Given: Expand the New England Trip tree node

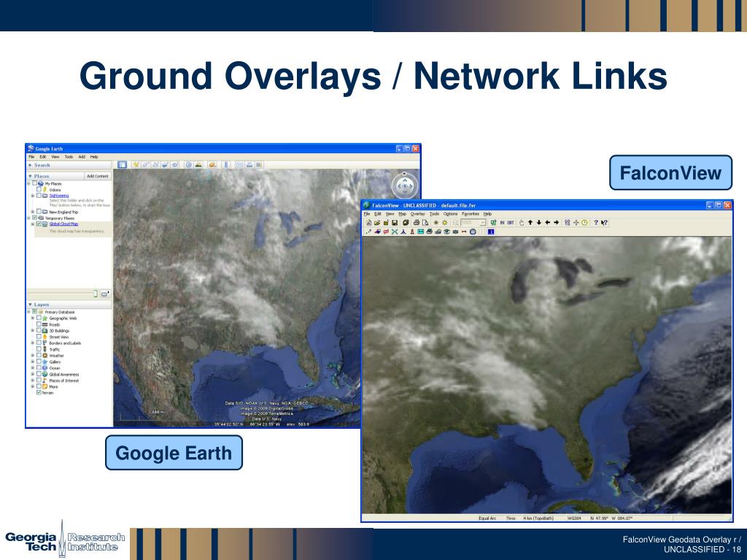Looking at the screenshot, I should click(32, 212).
